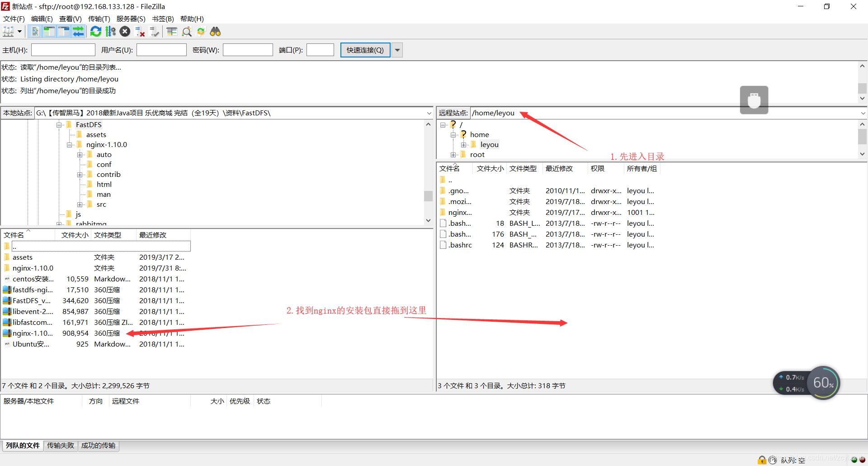Click the local tree vertical scrollbar thumb
The image size is (868, 466).
click(428, 196)
